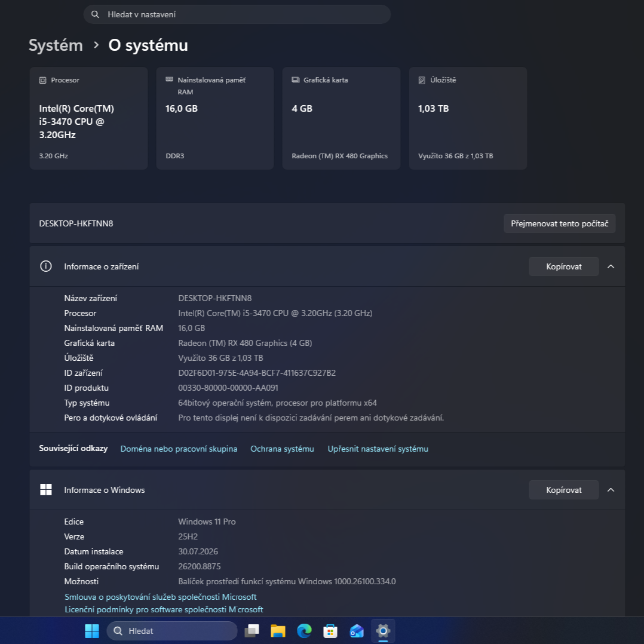This screenshot has width=644, height=644.
Task: Open Smlouva o poskytování služeb společnosti Microsoft
Action: [x=161, y=597]
